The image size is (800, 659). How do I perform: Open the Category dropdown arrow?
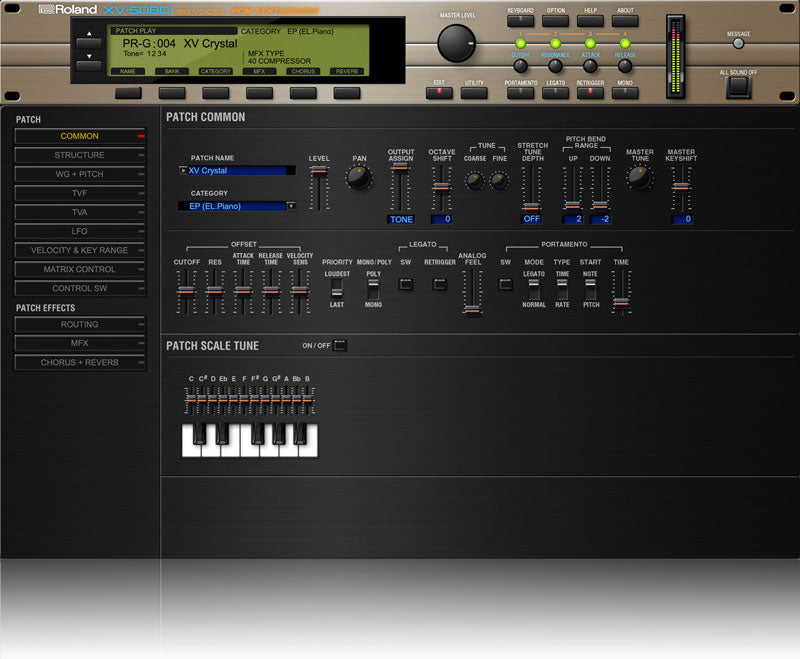coord(291,206)
